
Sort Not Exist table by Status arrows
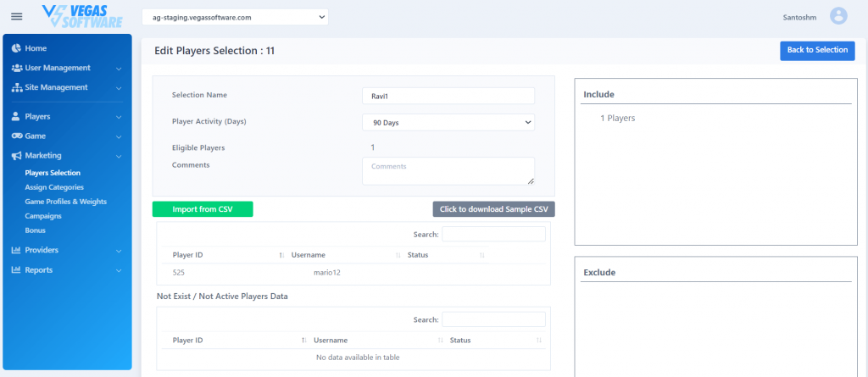[x=539, y=341]
